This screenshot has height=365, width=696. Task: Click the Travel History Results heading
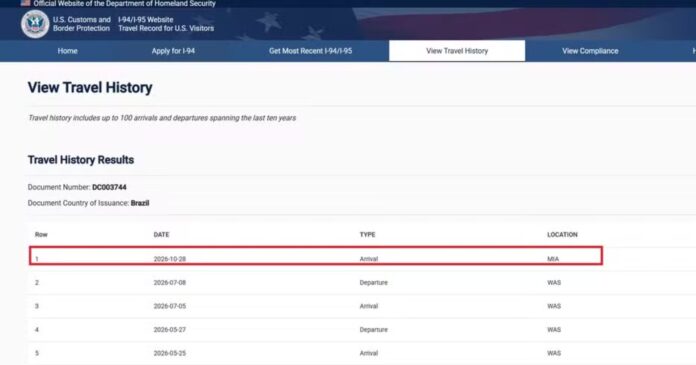point(81,160)
